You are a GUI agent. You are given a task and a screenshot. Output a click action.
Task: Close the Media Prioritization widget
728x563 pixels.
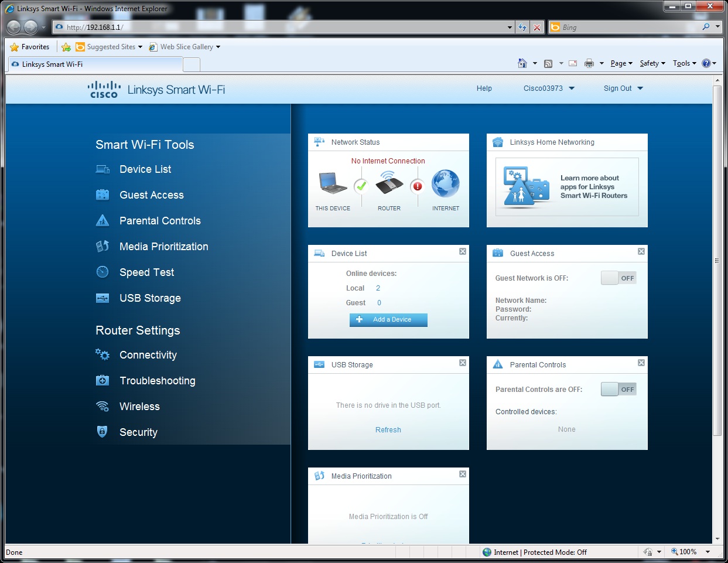463,474
